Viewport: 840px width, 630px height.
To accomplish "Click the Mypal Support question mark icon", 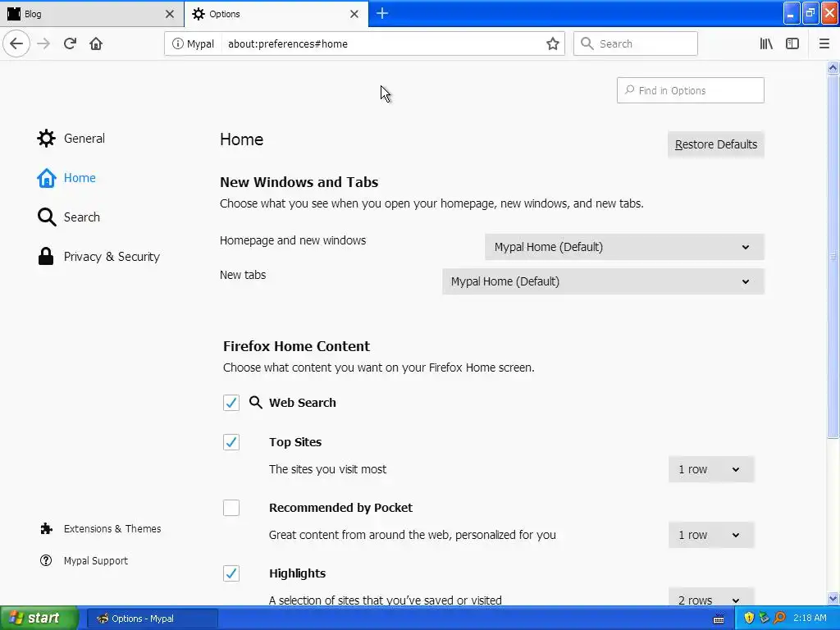I will pos(46,560).
